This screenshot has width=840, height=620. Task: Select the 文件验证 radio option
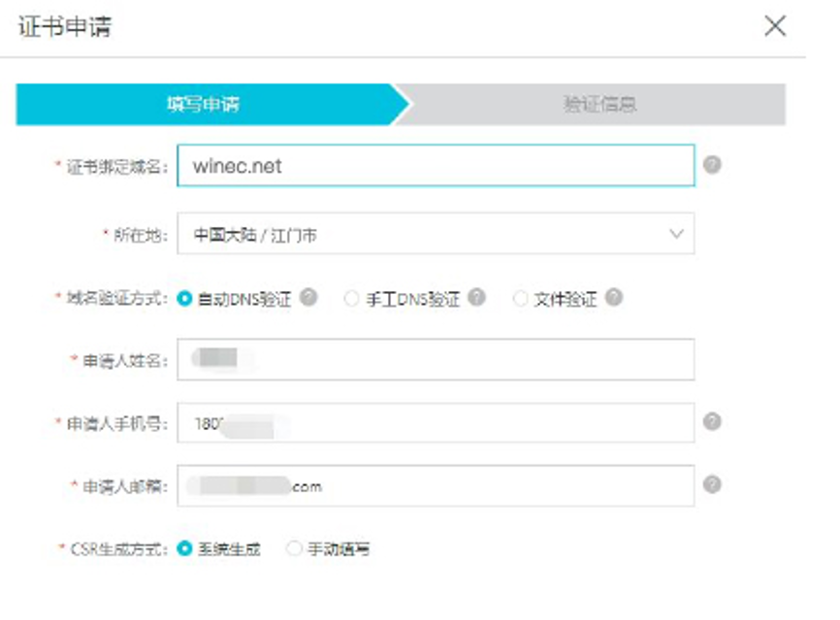pyautogui.click(x=520, y=299)
